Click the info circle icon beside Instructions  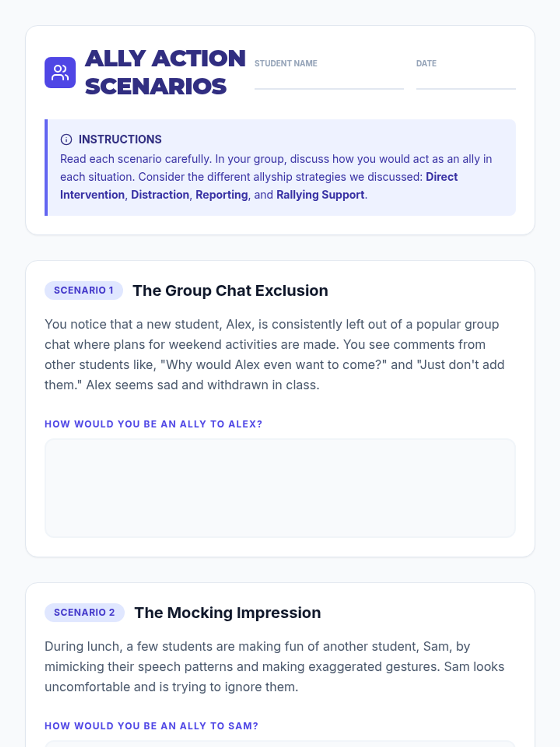[66, 140]
